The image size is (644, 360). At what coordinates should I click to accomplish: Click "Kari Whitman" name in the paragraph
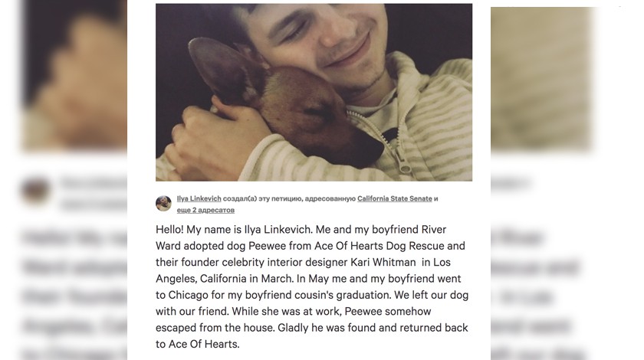383,262
